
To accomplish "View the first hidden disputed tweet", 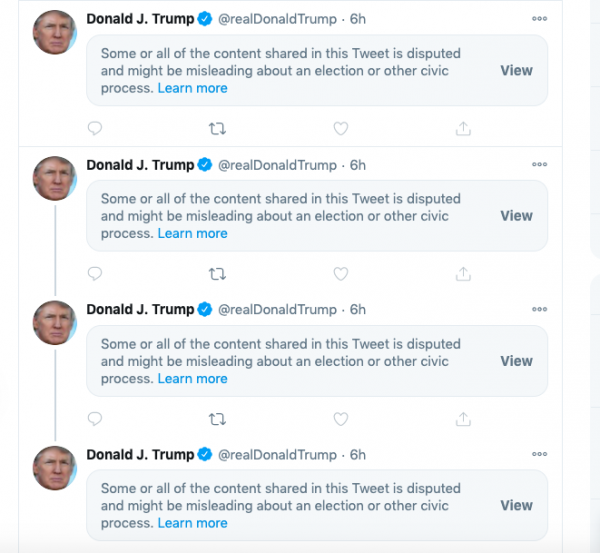I will pos(516,70).
